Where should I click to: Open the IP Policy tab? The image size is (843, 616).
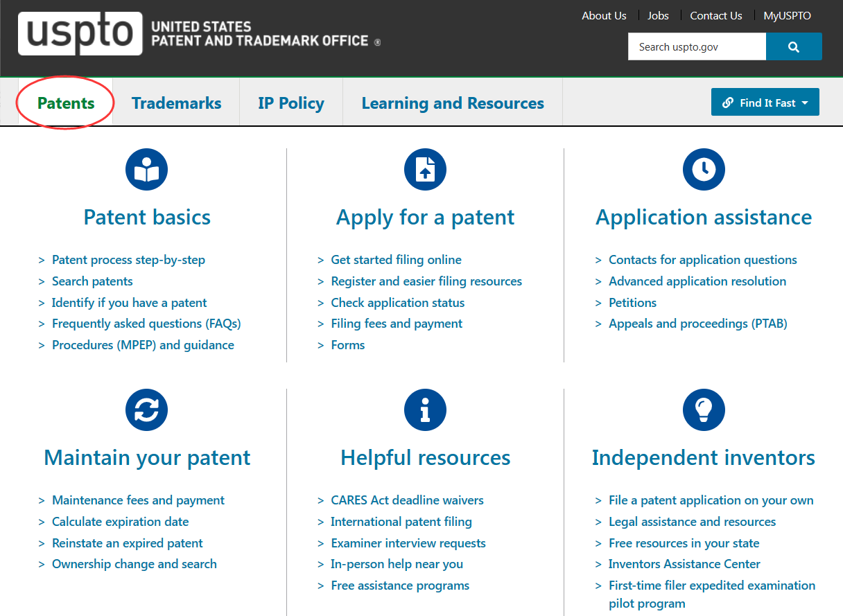[x=291, y=103]
